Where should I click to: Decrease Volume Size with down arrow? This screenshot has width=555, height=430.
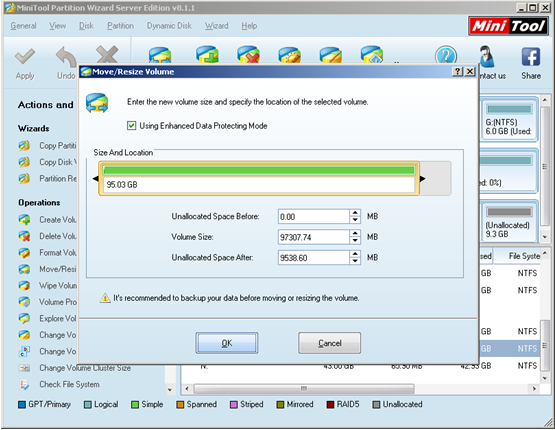tap(355, 240)
